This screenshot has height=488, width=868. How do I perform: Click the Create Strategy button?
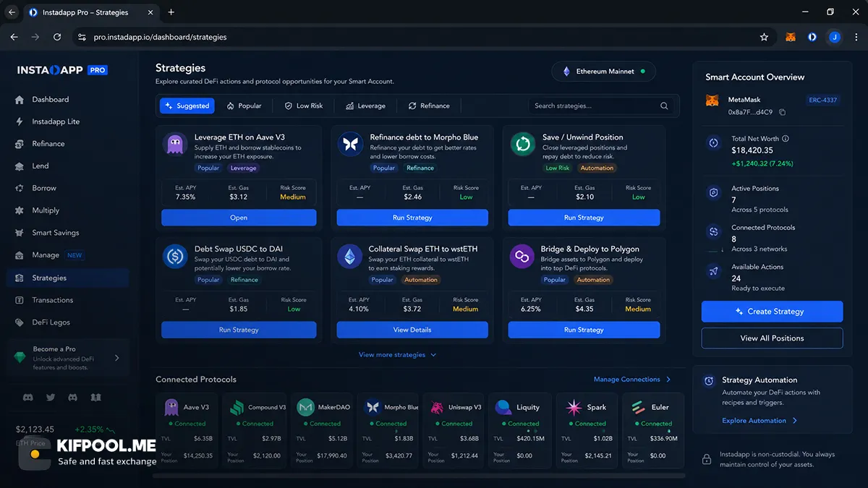[772, 312]
